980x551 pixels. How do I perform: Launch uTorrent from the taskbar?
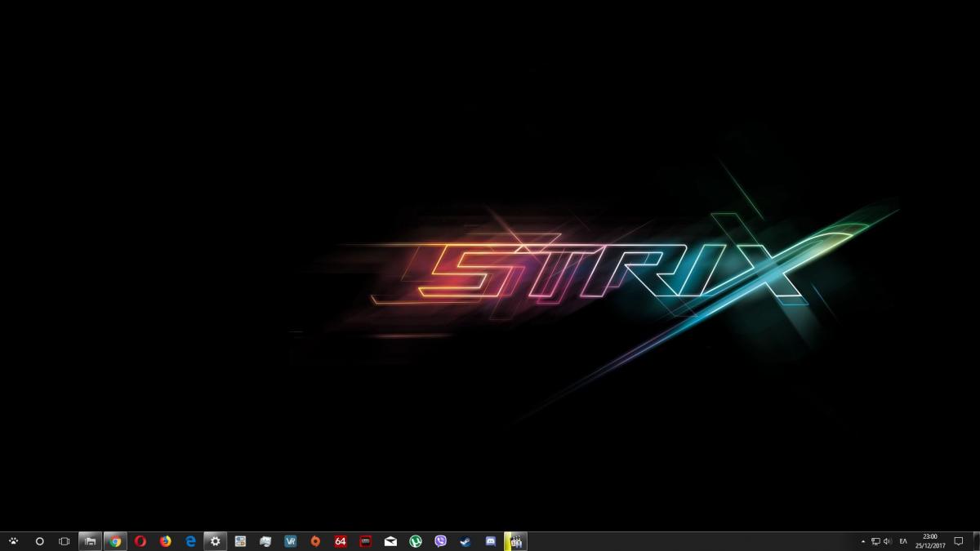click(416, 541)
